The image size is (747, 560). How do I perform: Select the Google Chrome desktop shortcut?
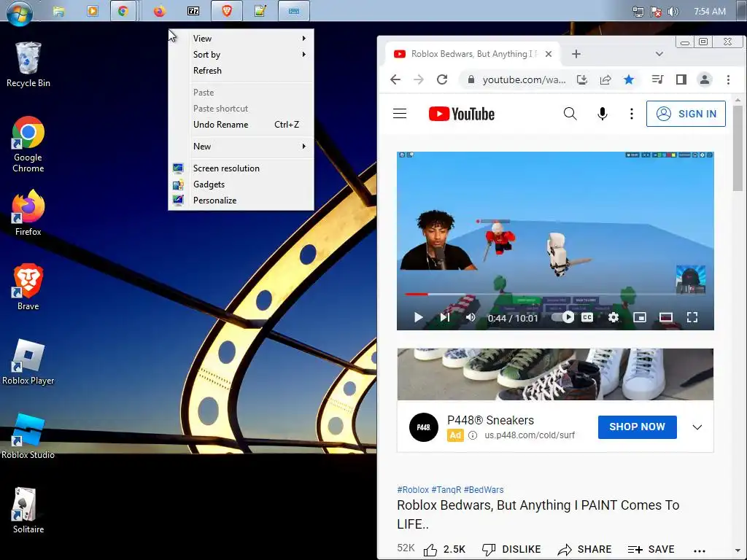[28, 144]
